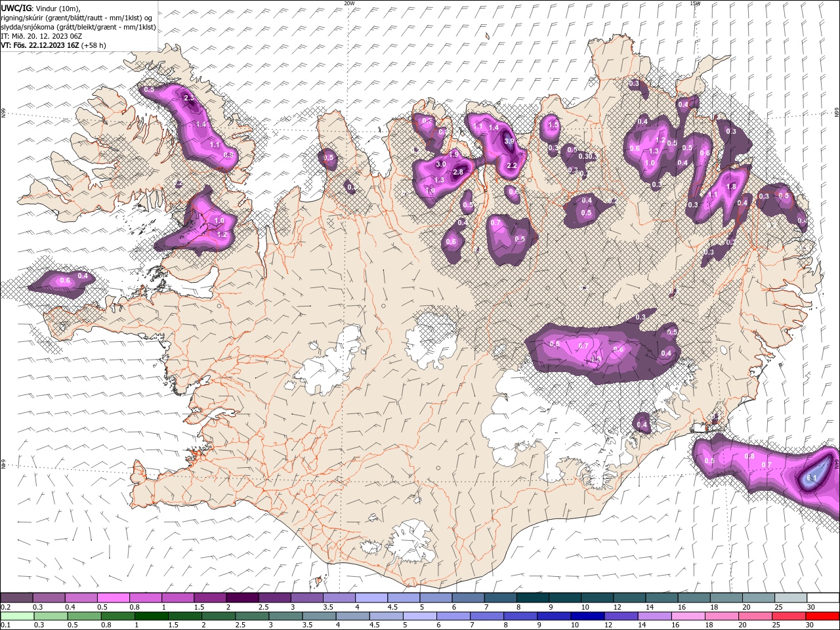Viewport: 840px width, 630px height.
Task: Select the dark teal 9–10 swatch in upper legend row
Action: click(x=565, y=598)
